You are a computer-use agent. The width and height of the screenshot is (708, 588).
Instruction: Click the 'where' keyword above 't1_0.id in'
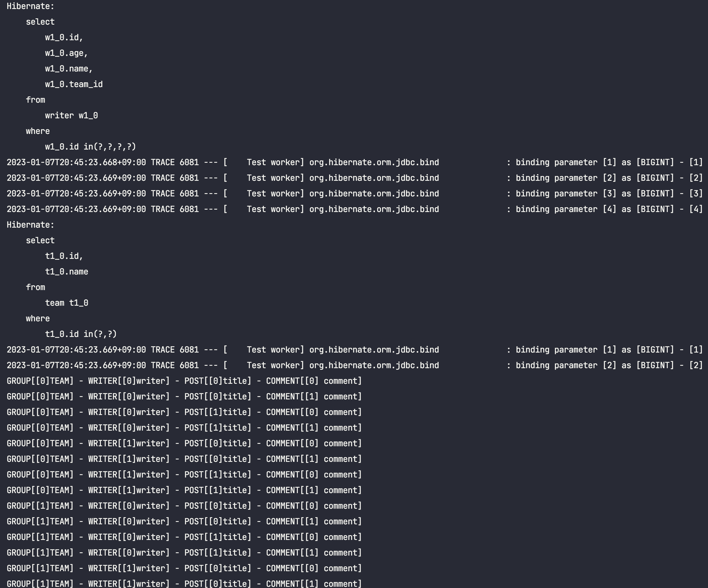[x=38, y=319]
